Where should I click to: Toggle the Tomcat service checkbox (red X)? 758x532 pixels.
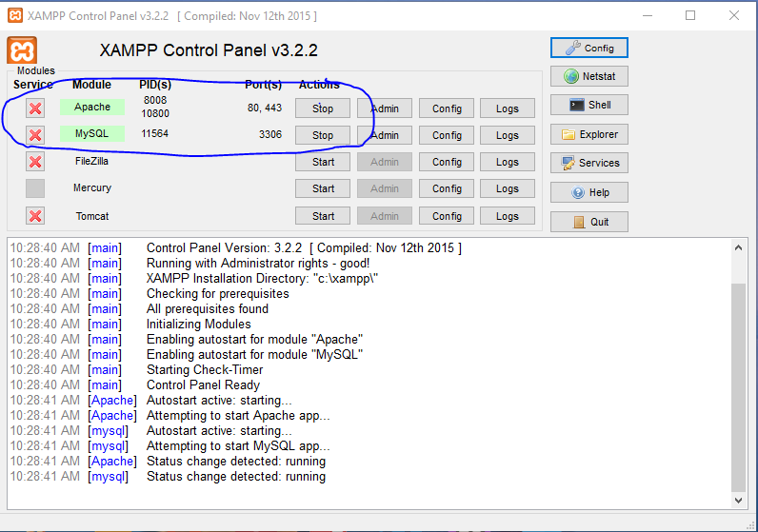coord(35,215)
